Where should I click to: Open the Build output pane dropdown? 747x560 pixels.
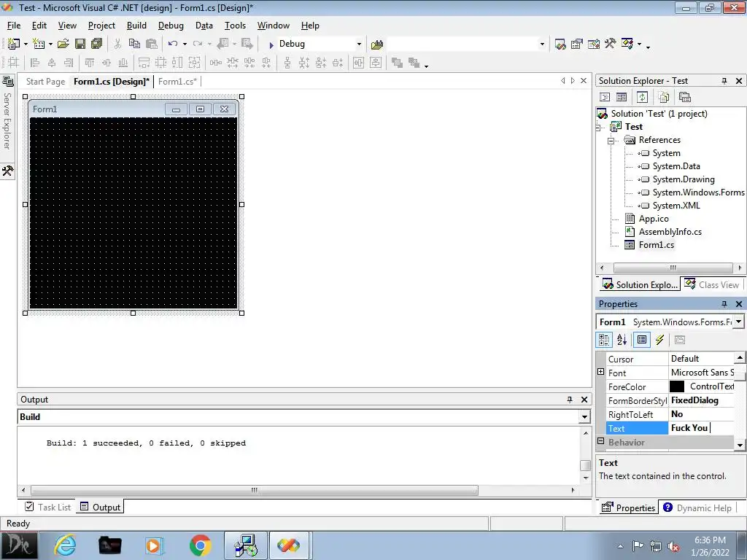[584, 417]
